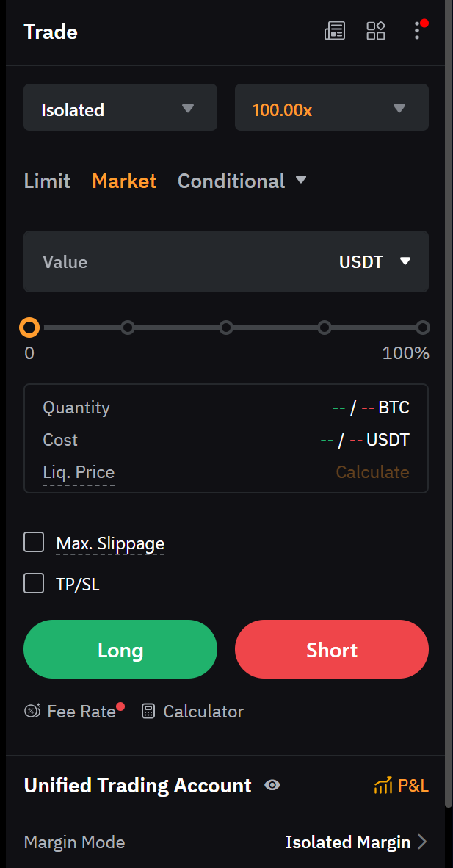
Task: Open the three-dot more options menu
Action: click(x=417, y=31)
